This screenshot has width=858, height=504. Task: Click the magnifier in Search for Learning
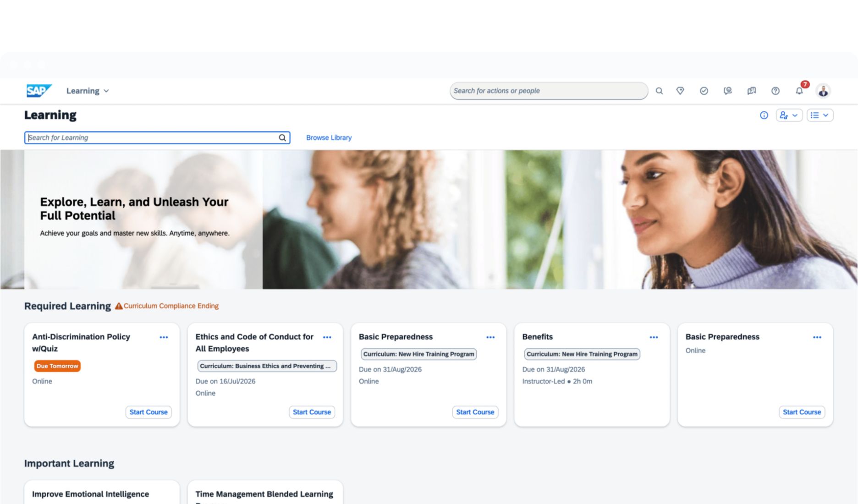[x=282, y=137]
